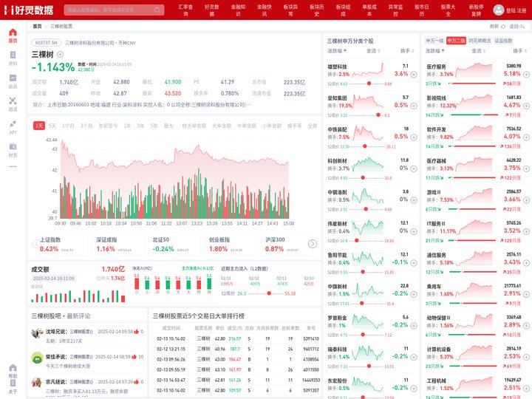Select the 1天 chart range
Screen dimensions: 532x399
click(x=39, y=126)
